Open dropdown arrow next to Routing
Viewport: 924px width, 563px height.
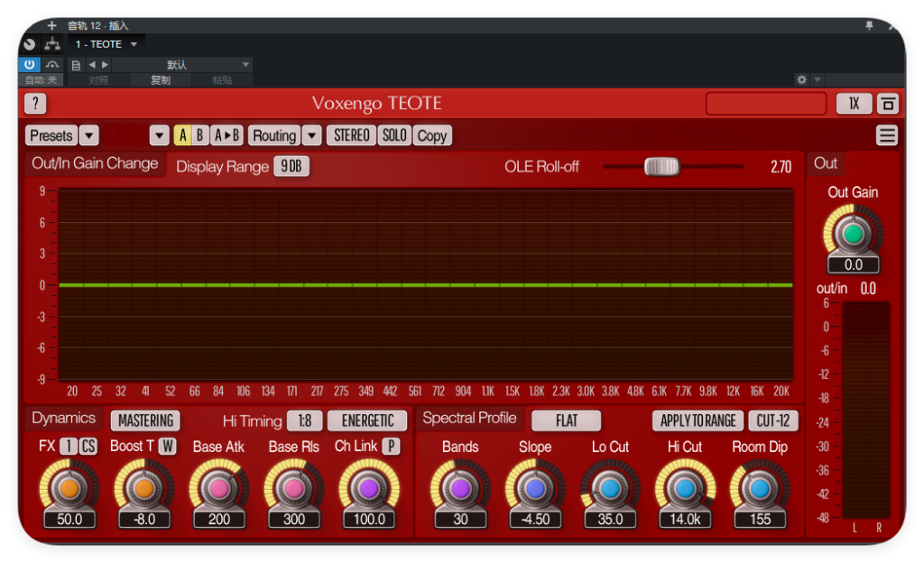click(x=311, y=135)
